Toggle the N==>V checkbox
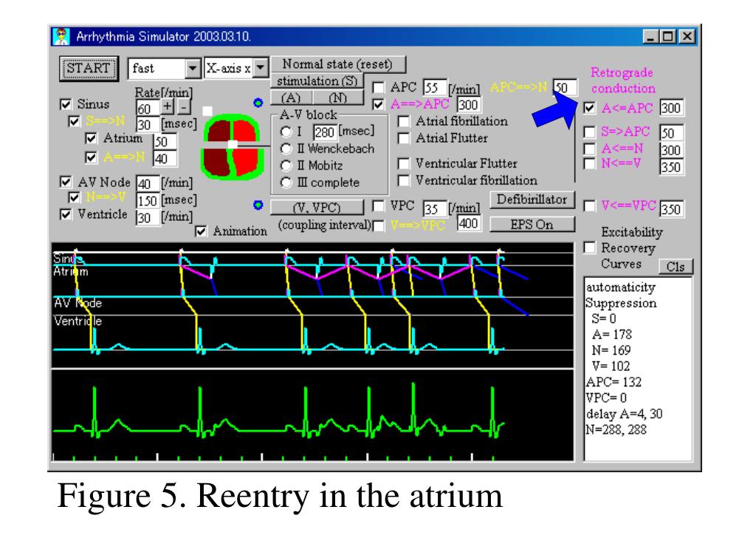This screenshot has width=756, height=535. pos(75,197)
